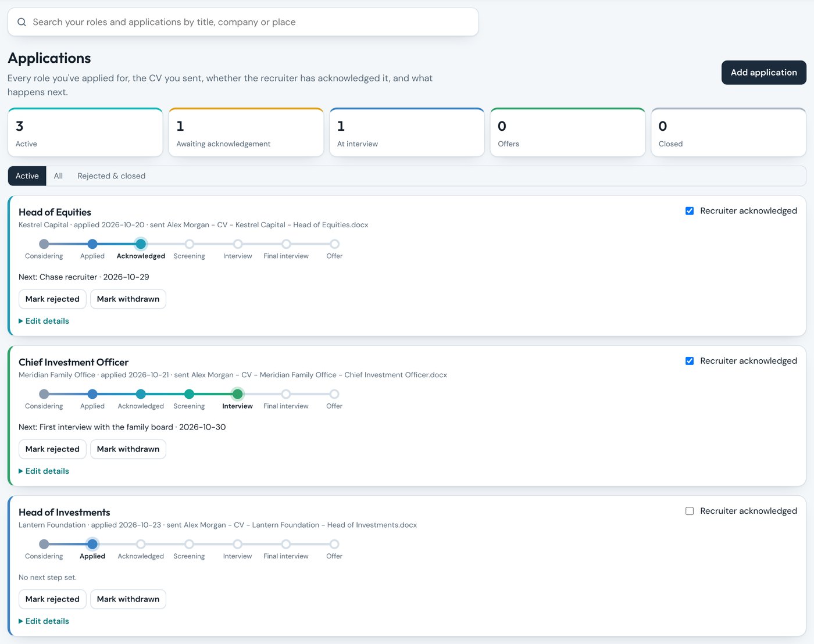The height and width of the screenshot is (644, 814).
Task: Click Acknowledged stage dot for Head of Equities
Action: point(141,244)
